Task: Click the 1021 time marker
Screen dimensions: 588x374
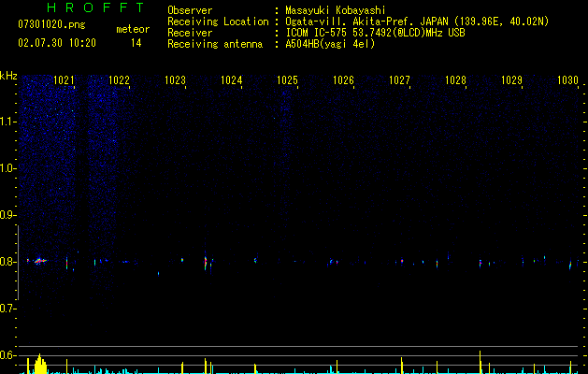Action: coord(64,80)
